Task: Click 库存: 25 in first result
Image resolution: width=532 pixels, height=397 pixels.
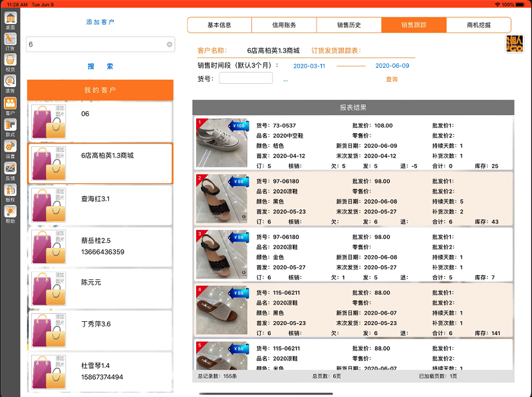Action: (486, 166)
